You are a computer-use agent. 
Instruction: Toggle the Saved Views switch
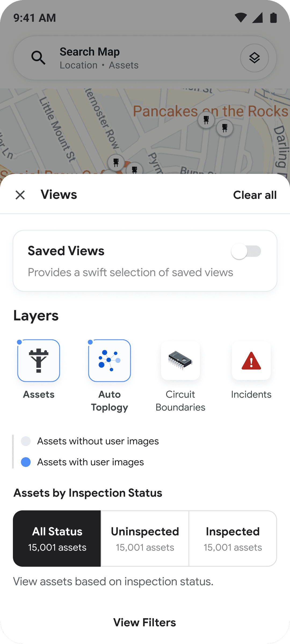[x=246, y=251]
